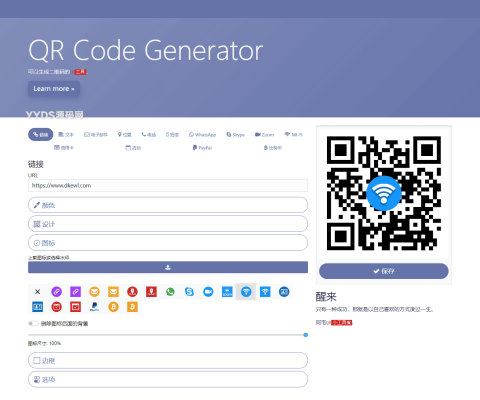Image resolution: width=480 pixels, height=400 pixels.
Task: Expand the 设计 design section
Action: point(168,224)
